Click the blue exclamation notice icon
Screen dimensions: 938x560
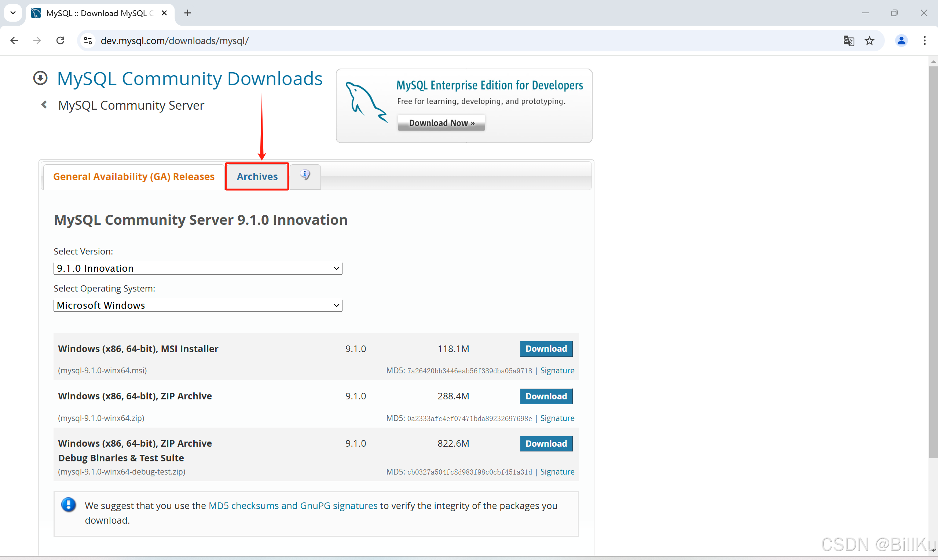pyautogui.click(x=69, y=505)
